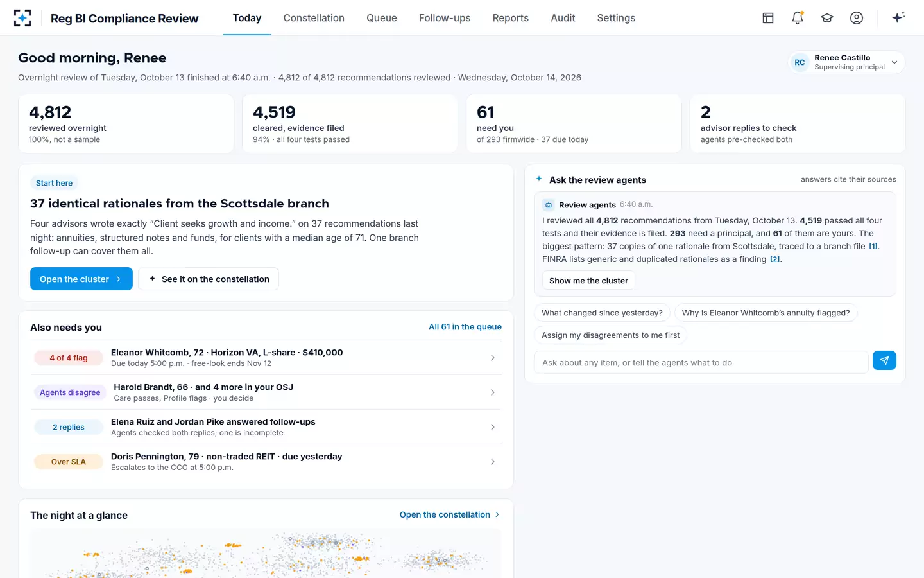Go to the Queue tab
This screenshot has height=578, width=924.
pos(382,18)
